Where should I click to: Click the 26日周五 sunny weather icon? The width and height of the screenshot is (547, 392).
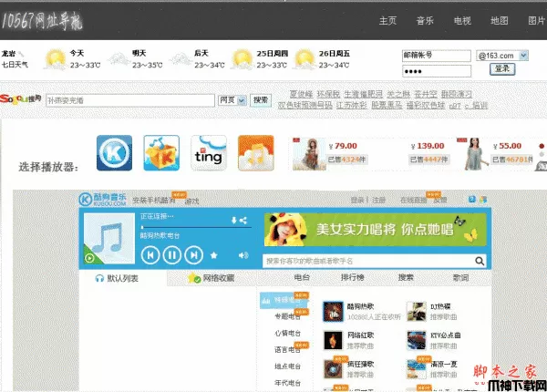304,59
